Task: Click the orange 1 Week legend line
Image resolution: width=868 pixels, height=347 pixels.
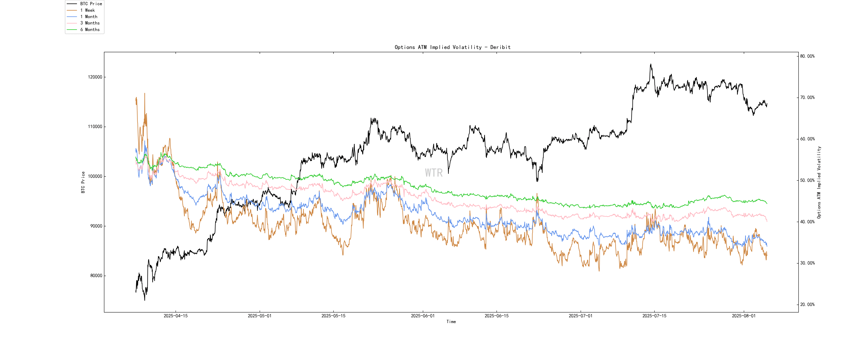Action: coord(72,10)
